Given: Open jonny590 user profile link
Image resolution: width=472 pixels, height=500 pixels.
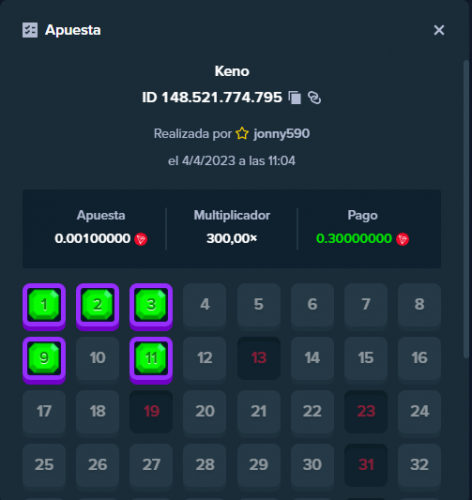Looking at the screenshot, I should (x=282, y=134).
